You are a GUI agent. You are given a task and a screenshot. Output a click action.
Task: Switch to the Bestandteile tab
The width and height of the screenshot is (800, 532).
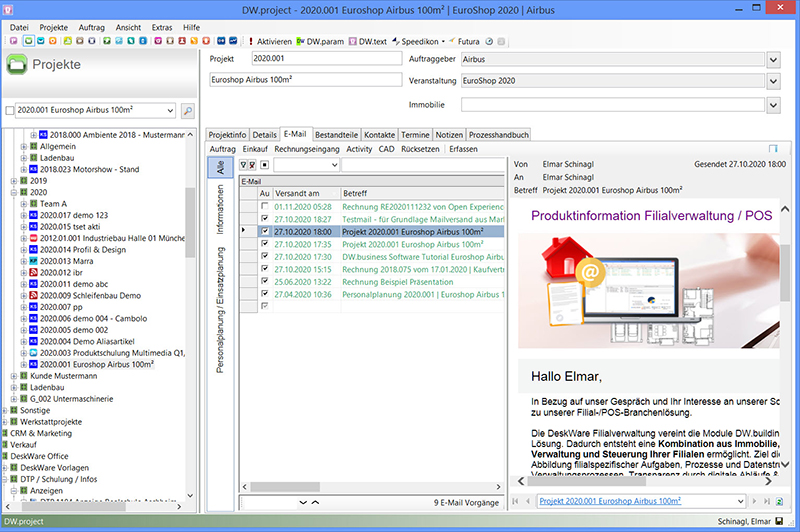click(x=336, y=135)
